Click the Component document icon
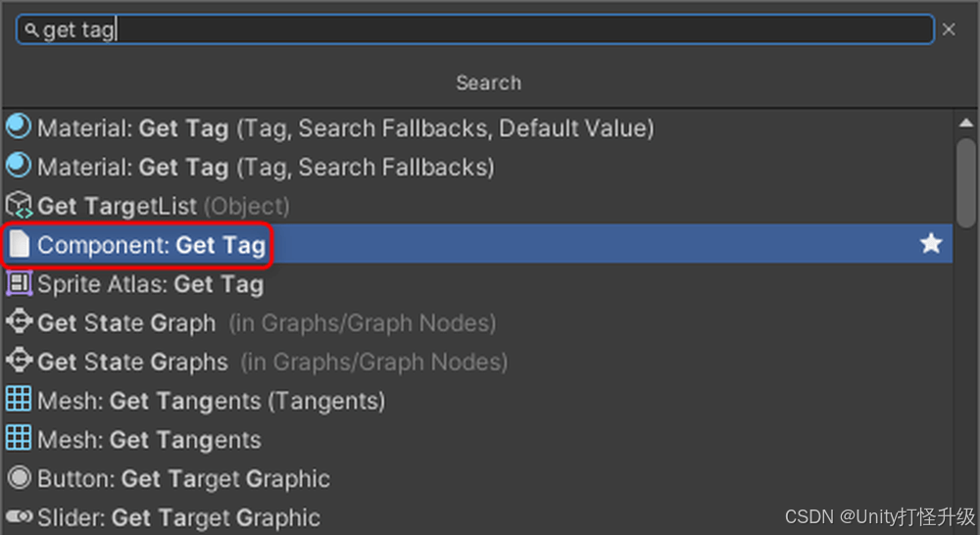Screen dimensions: 980x535 pyautogui.click(x=19, y=244)
